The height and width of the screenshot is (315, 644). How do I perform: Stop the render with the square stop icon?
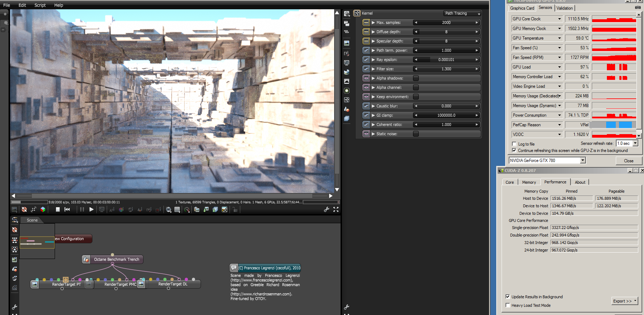(57, 209)
